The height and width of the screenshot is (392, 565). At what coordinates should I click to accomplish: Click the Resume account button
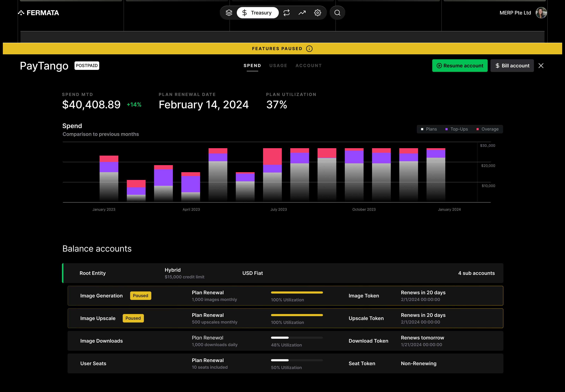[x=460, y=66]
